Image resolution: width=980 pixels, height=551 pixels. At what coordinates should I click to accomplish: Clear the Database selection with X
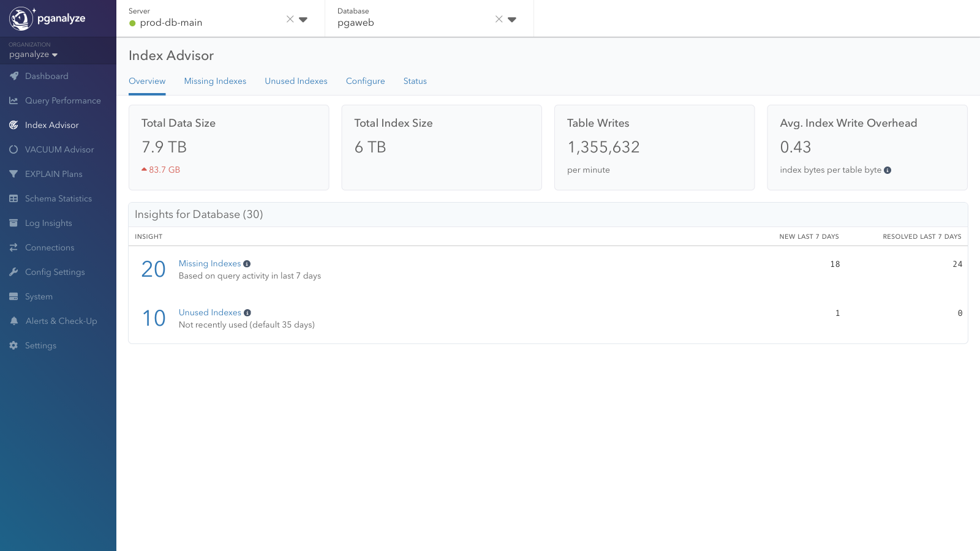click(499, 19)
